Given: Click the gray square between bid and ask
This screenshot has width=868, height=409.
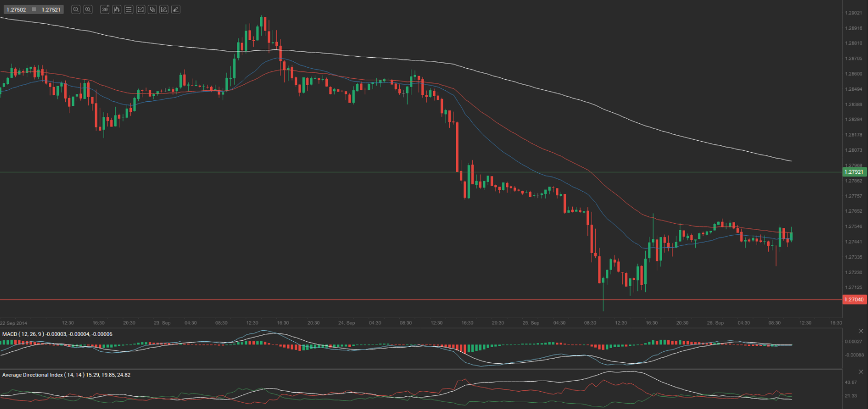Looking at the screenshot, I should tap(34, 9).
